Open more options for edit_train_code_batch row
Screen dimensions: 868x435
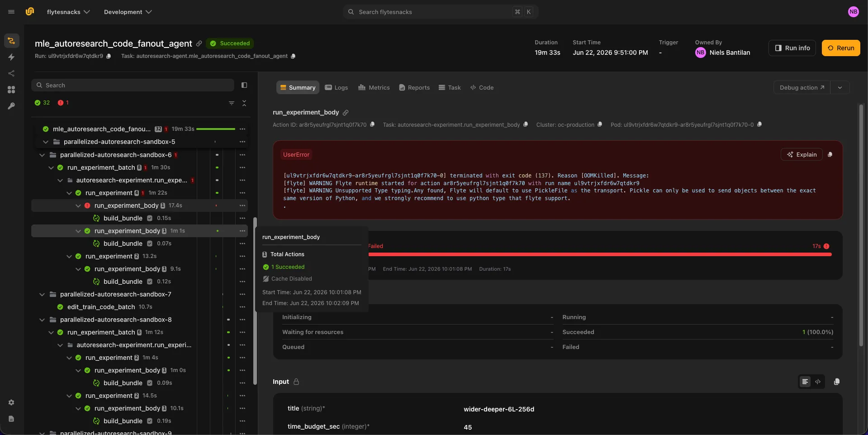[x=242, y=307]
